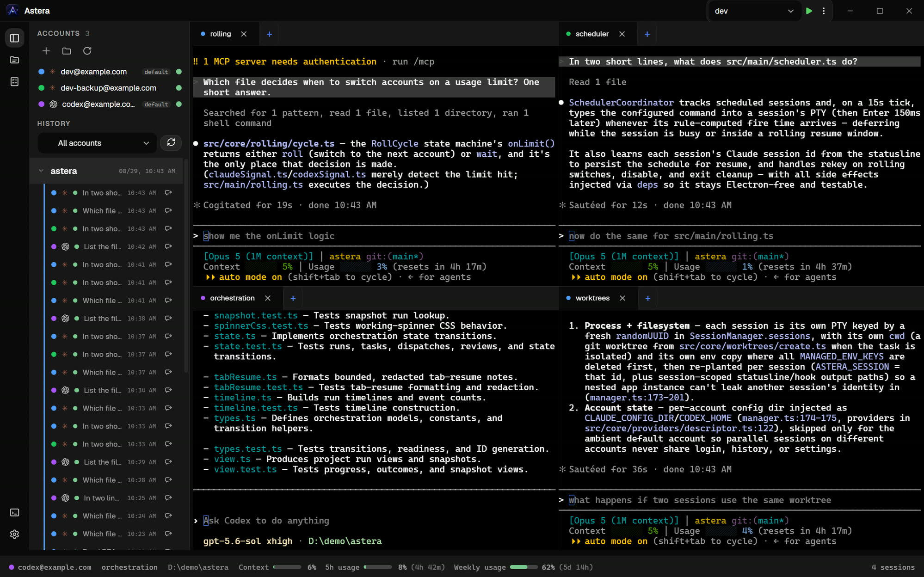The image size is (924, 577).
Task: Open the three-dot more menu in title bar
Action: click(x=824, y=11)
